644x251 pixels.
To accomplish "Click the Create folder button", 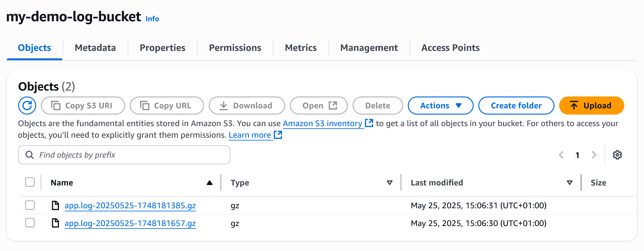I will (516, 106).
